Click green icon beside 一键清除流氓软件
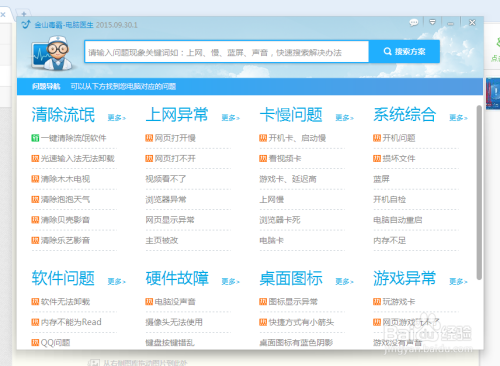This screenshot has width=500, height=366. pyautogui.click(x=35, y=138)
